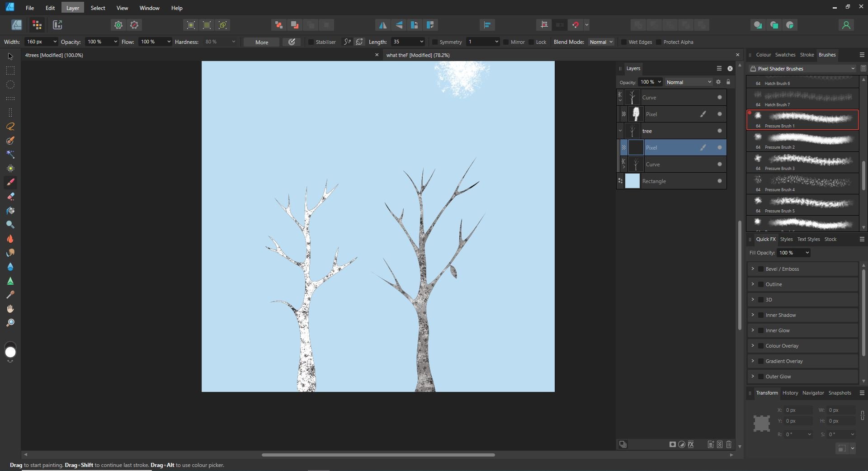Select the Flood Select magic wand tool

pos(10,155)
